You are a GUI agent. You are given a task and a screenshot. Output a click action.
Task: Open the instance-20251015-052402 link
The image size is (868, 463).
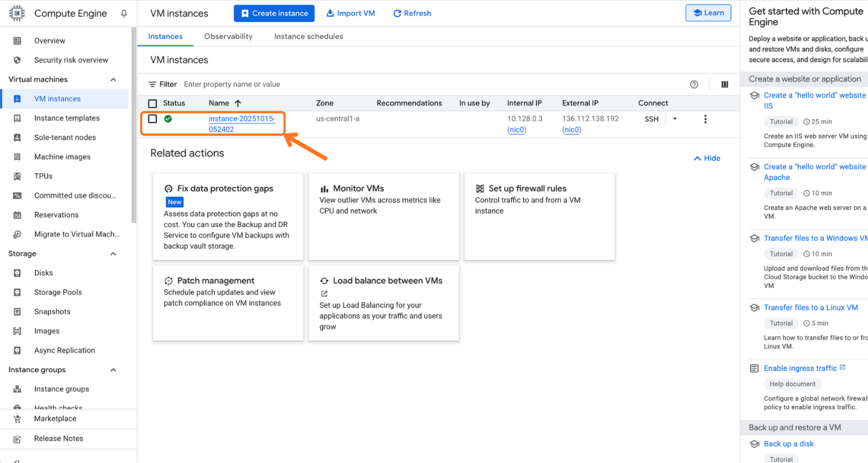pos(242,124)
